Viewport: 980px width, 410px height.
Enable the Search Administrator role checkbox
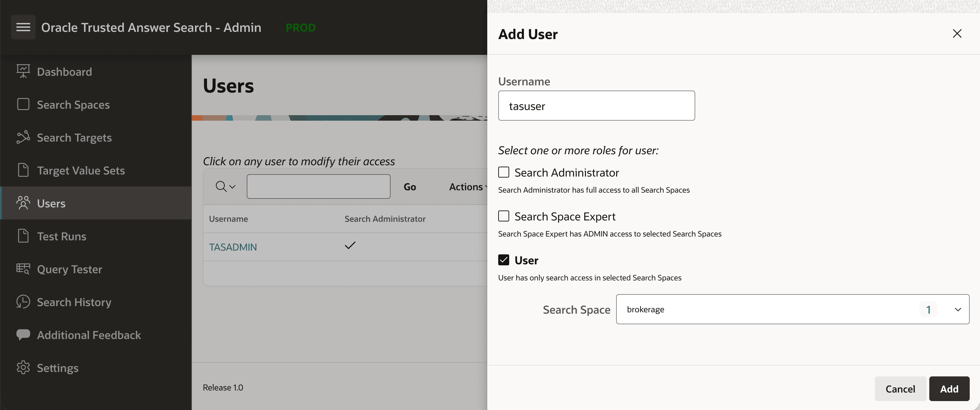point(504,172)
